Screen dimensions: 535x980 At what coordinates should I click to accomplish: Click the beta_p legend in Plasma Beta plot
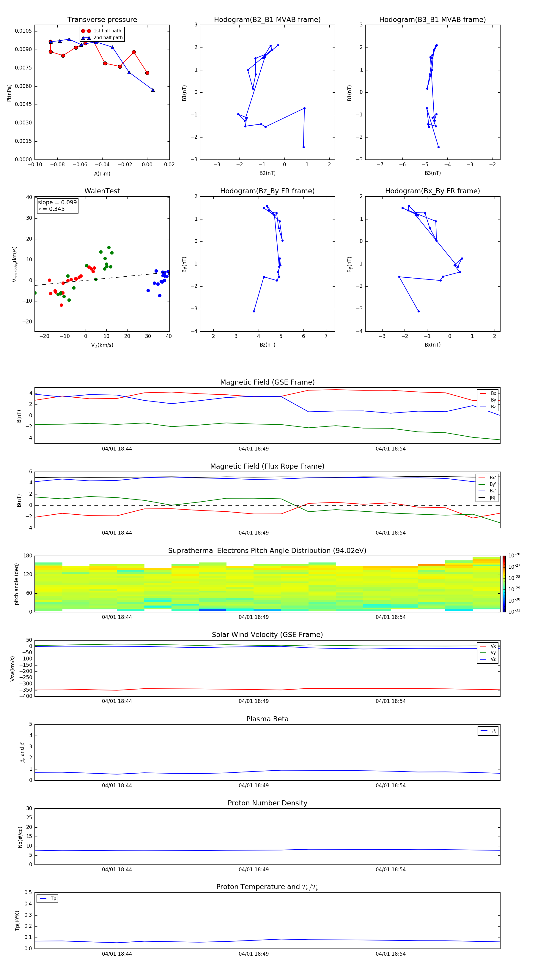coord(488,731)
